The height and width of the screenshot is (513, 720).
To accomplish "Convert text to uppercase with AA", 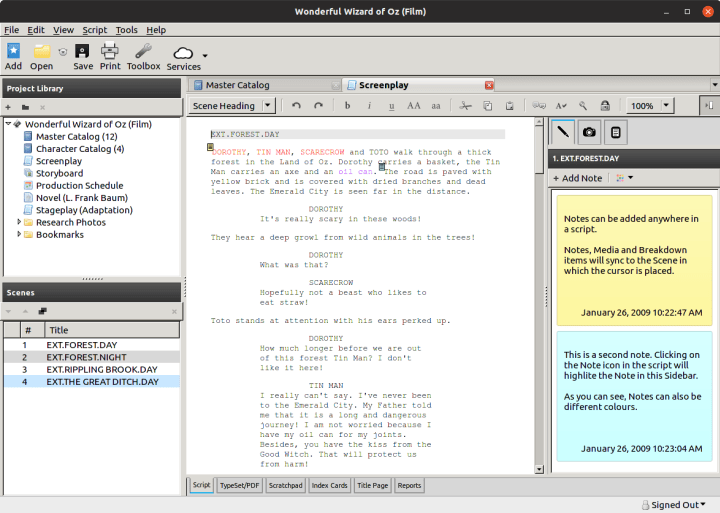I will tap(414, 106).
